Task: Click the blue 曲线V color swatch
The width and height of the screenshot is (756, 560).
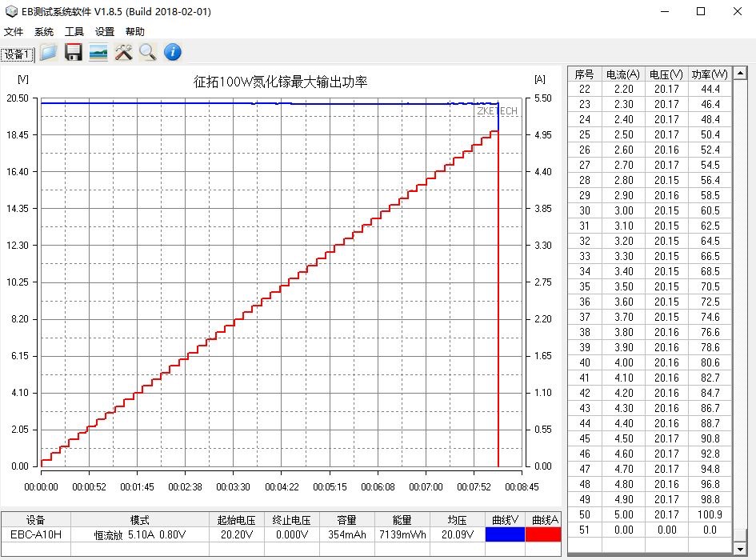Action: pos(505,534)
